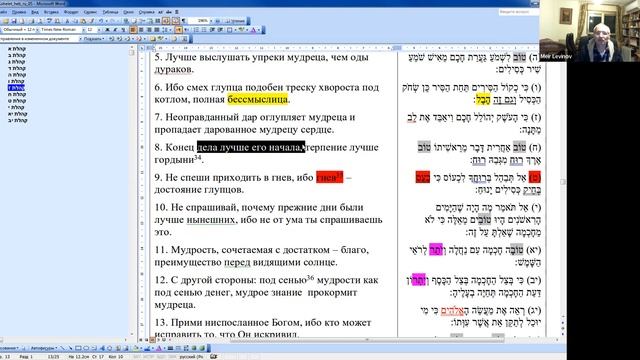Run the spelling and grammar check icon
The image size is (640, 360).
pos(49,21)
